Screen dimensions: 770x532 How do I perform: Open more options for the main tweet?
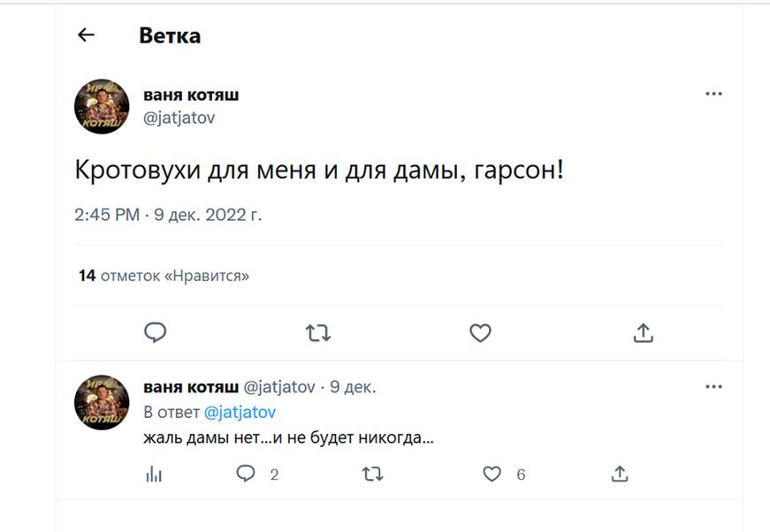point(713,95)
